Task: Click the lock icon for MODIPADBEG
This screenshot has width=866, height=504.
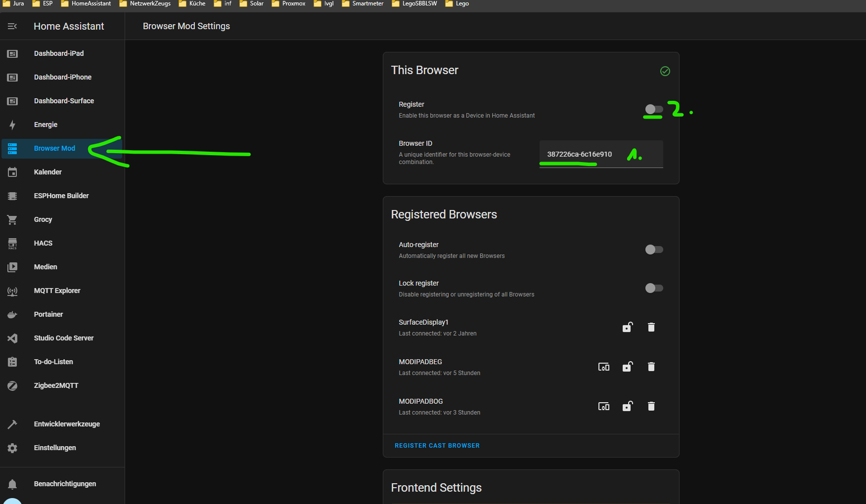Action: (x=627, y=367)
